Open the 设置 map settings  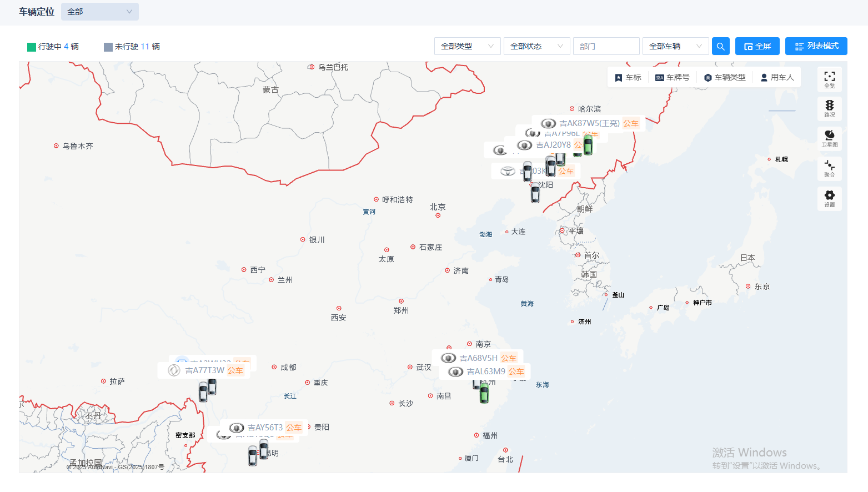[x=829, y=198]
